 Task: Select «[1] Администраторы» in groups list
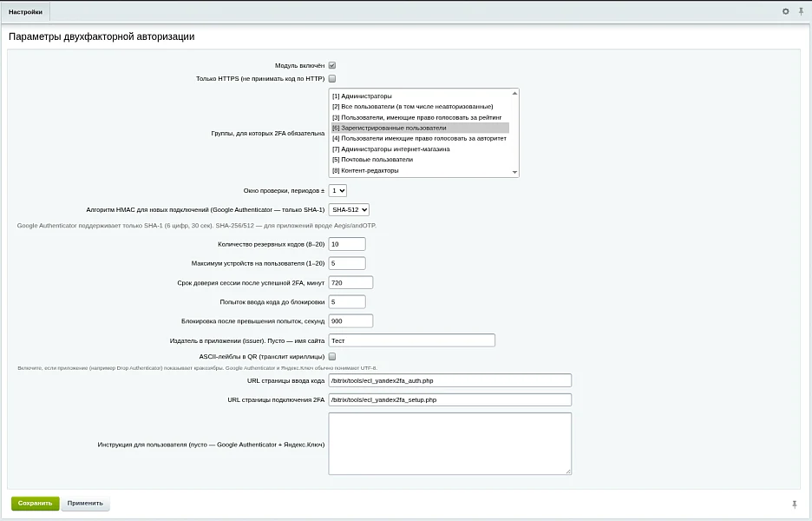click(x=420, y=96)
